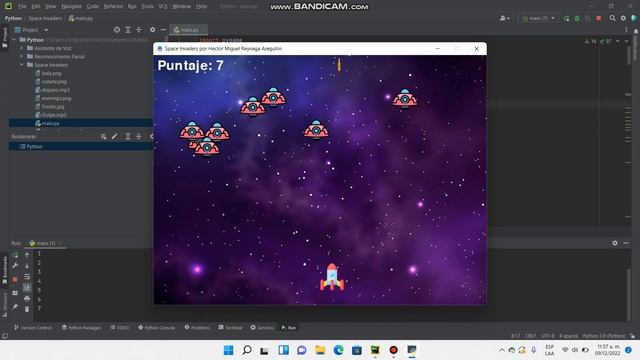Click the Python 3.9 interpreter status item

coord(604,336)
